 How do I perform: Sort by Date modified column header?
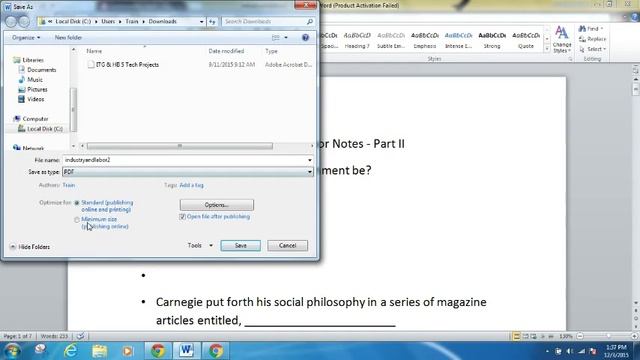tap(226, 51)
